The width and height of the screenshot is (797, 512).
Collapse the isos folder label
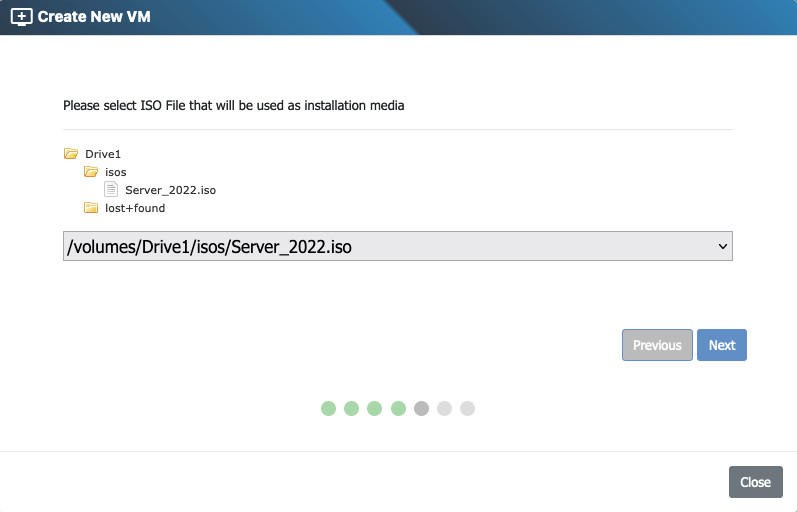pyautogui.click(x=116, y=172)
